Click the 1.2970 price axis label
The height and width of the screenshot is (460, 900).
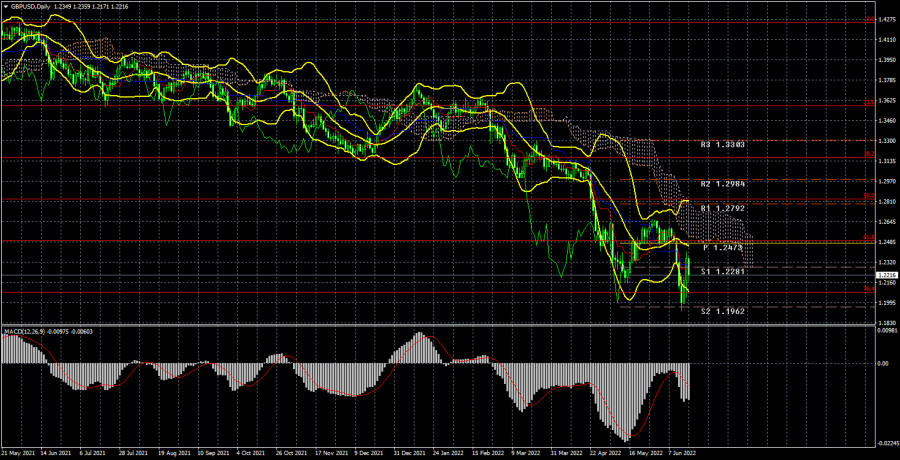tap(887, 181)
